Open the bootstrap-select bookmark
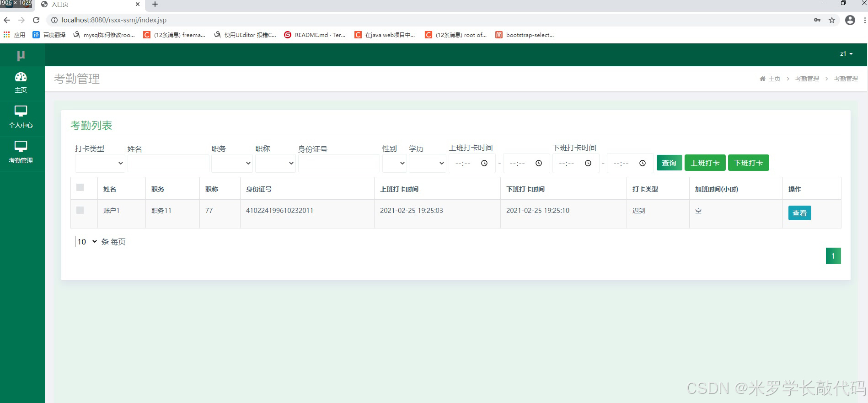The height and width of the screenshot is (403, 868). (x=525, y=35)
